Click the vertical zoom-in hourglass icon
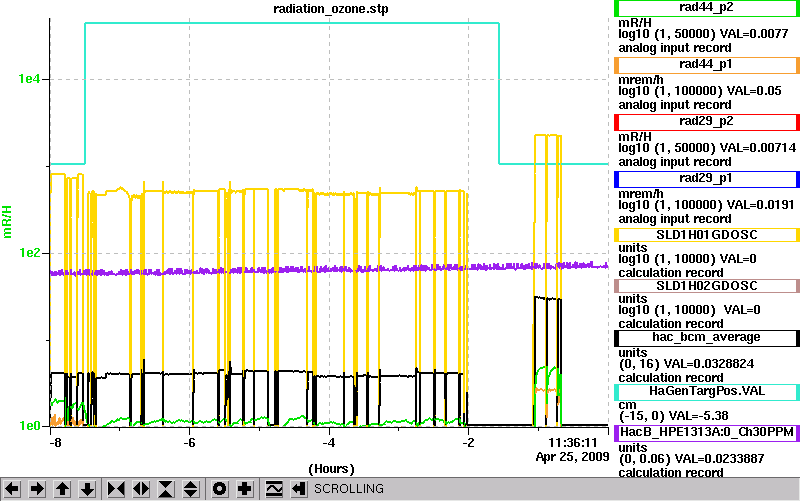Viewport: 800px width, 501px height. point(166,489)
